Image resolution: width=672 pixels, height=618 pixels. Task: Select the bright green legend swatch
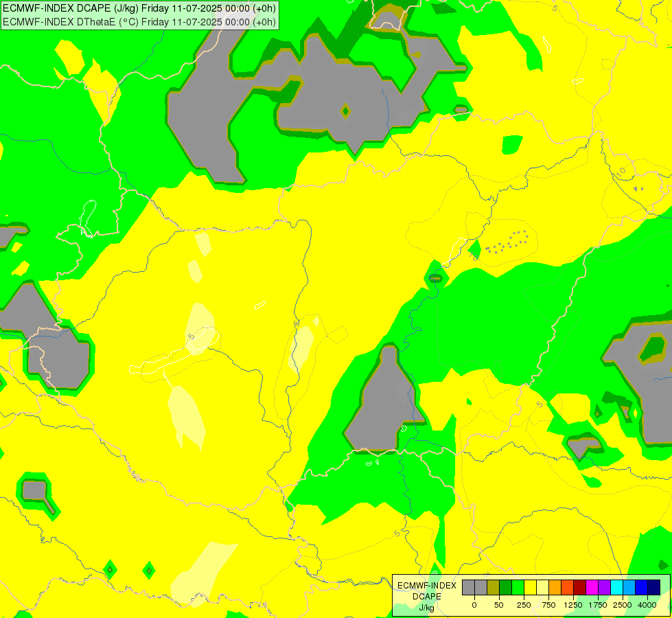pos(518,588)
